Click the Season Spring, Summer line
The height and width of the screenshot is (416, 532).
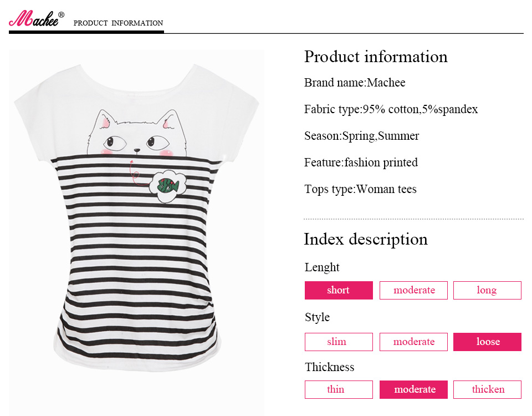click(361, 136)
